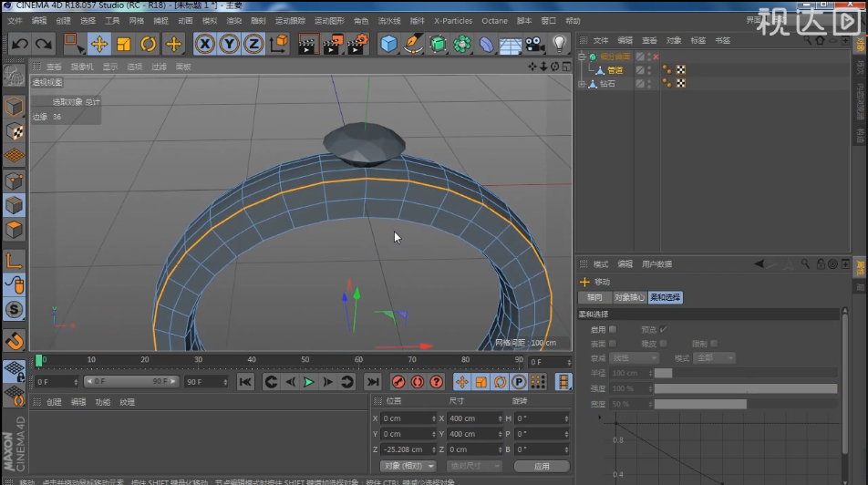This screenshot has width=868, height=485.
Task: Activate the Move tool in top toolbar
Action: (99, 44)
